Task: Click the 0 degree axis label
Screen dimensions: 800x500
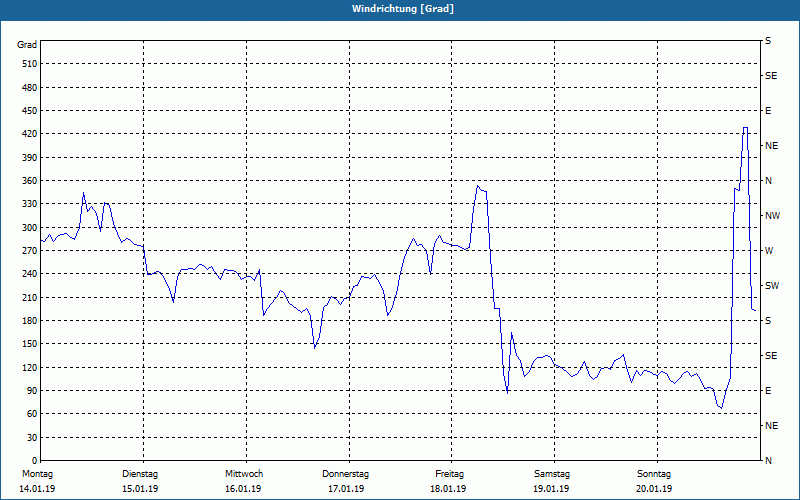Action: pos(35,461)
